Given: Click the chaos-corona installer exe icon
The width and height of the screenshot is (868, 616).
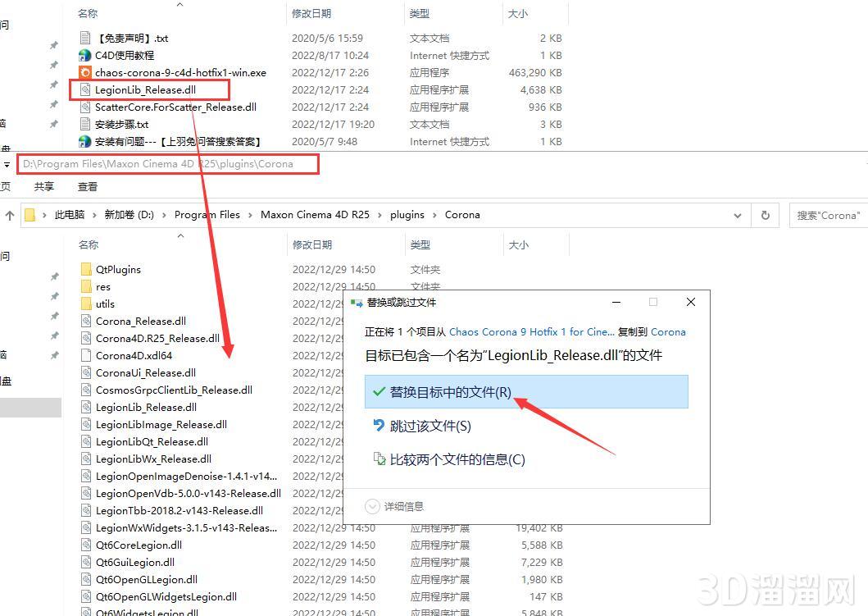Looking at the screenshot, I should coord(84,73).
